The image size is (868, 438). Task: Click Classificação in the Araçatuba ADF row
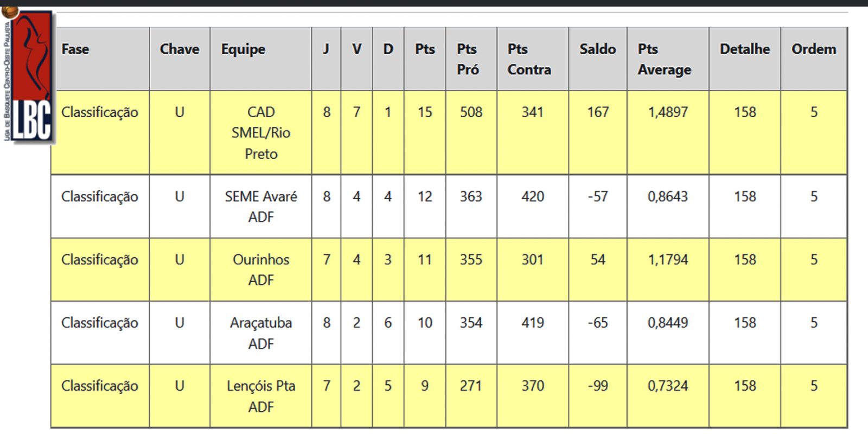100,323
